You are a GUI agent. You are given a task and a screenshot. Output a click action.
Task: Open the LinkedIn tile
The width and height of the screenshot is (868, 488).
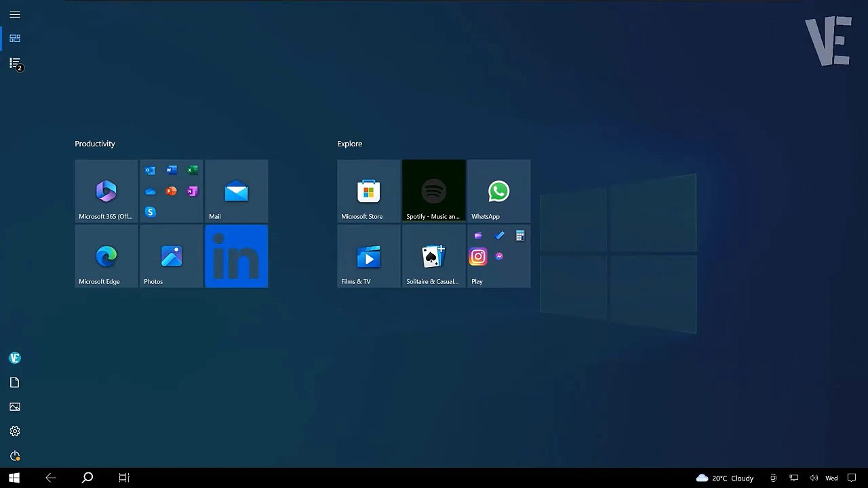237,256
